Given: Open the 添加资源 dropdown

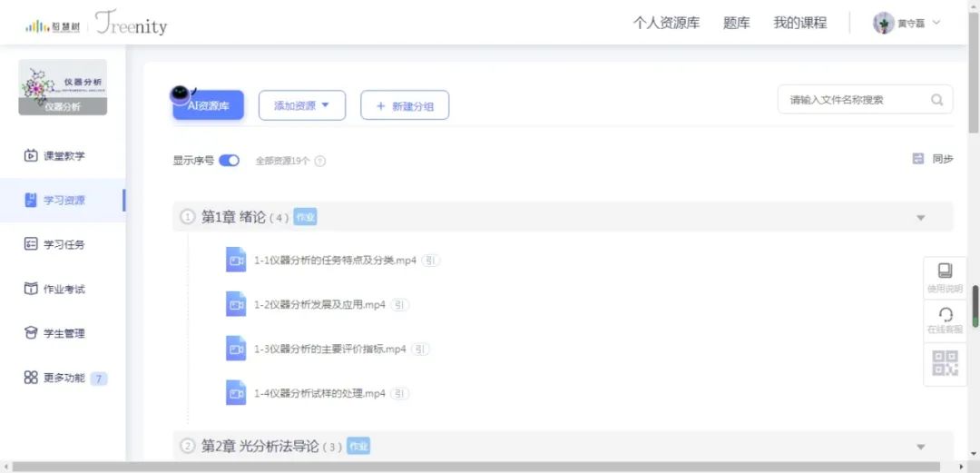Looking at the screenshot, I should coord(302,105).
